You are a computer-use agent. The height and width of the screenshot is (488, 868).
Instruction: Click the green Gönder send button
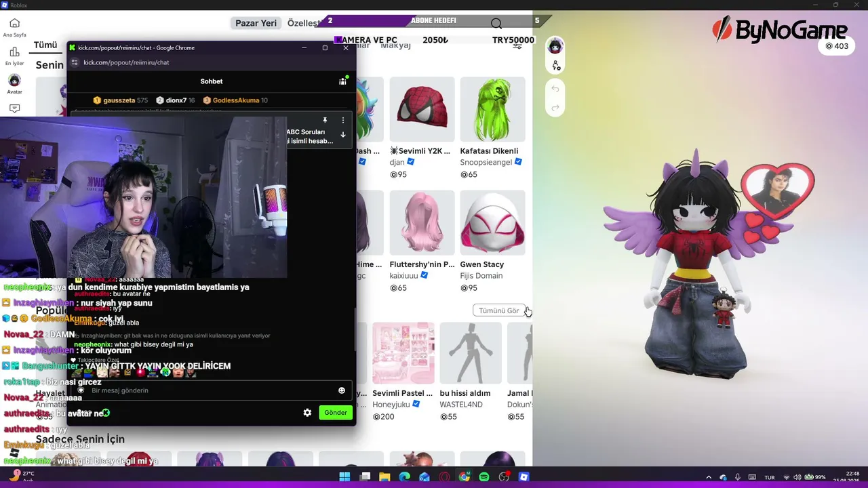[335, 413]
